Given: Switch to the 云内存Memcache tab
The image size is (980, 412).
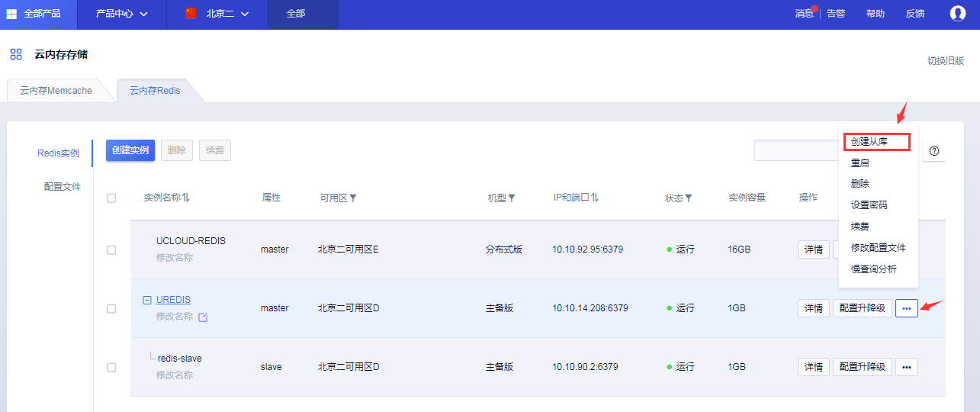Looking at the screenshot, I should coord(56,91).
